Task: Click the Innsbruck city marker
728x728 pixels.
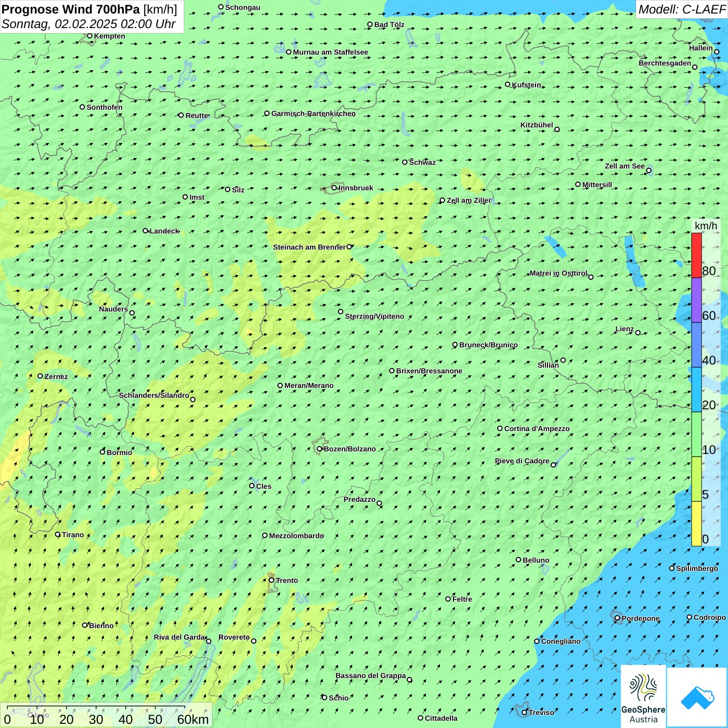Action: [x=334, y=188]
